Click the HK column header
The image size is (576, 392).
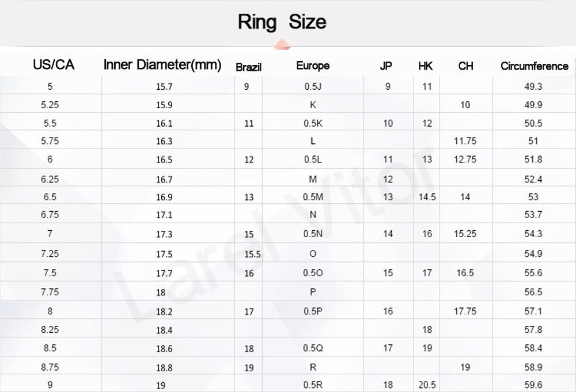(x=426, y=66)
